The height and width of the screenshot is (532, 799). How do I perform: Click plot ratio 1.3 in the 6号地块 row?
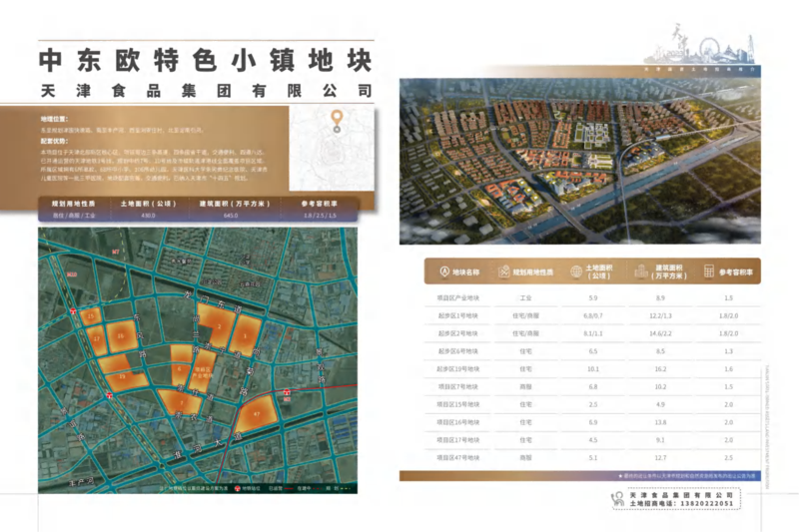(729, 351)
